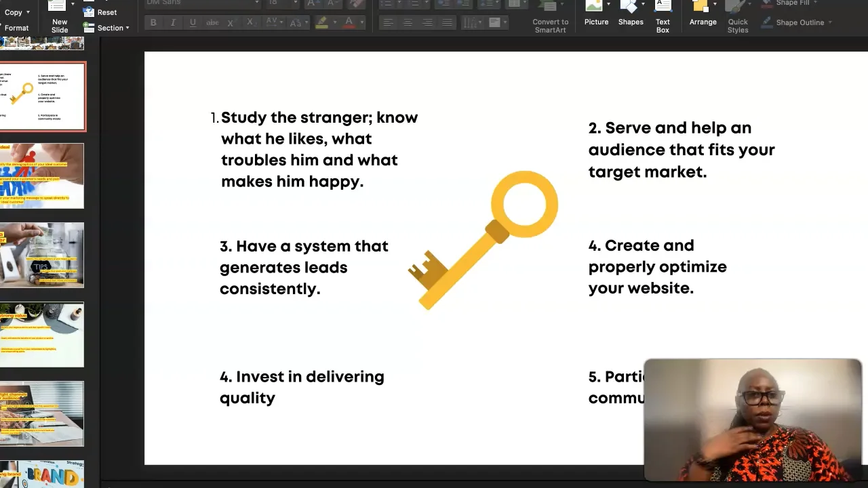Toggle Superscript formatting
Image resolution: width=868 pixels, height=488 pixels.
tap(231, 22)
